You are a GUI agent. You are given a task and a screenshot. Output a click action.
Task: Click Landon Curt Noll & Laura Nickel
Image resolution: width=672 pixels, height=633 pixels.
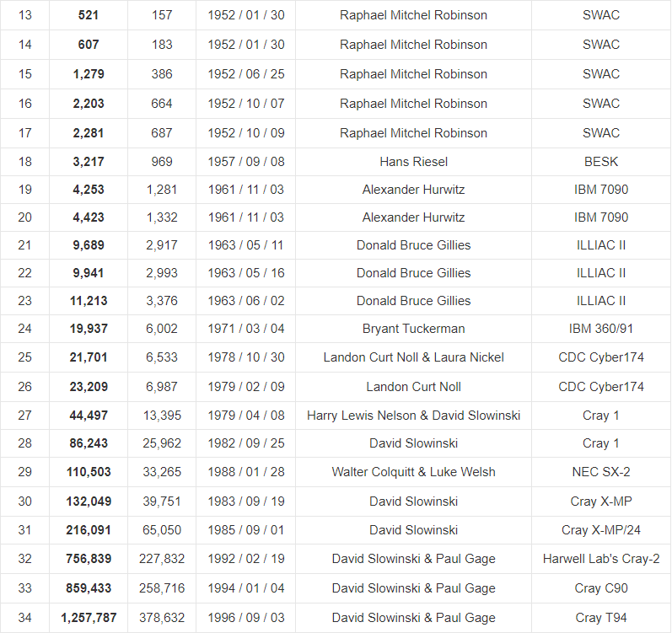tap(414, 357)
